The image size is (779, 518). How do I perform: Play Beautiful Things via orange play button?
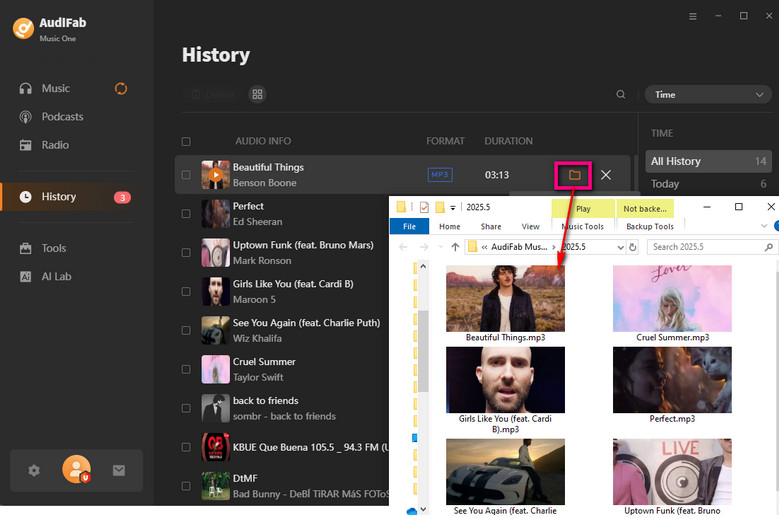point(215,175)
